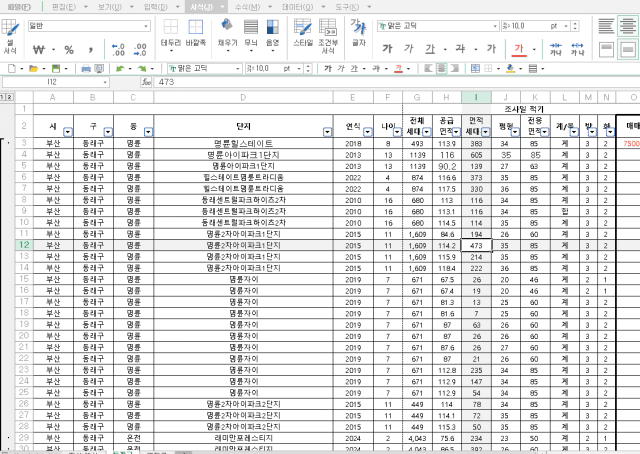Viewport: 640px width, 454px height.
Task: Open filter arrow for 단지 column
Action: point(327,132)
